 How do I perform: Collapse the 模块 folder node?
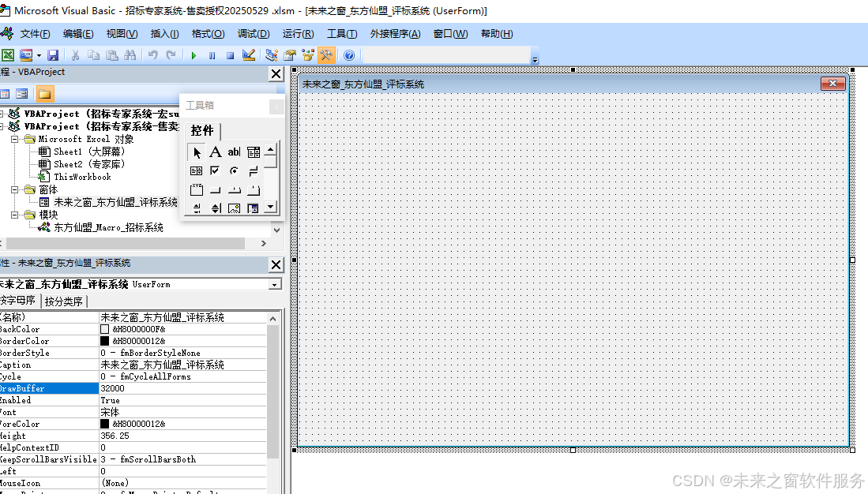[15, 215]
